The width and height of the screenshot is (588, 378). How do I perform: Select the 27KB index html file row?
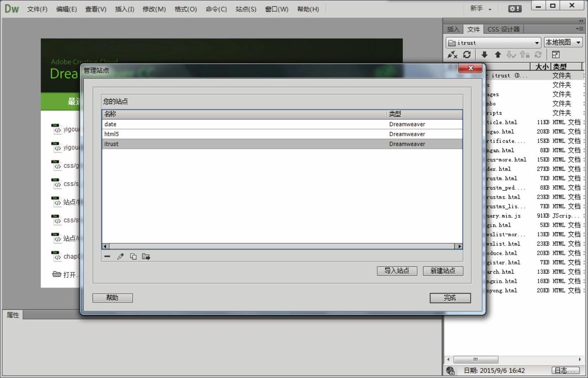pyautogui.click(x=535, y=169)
